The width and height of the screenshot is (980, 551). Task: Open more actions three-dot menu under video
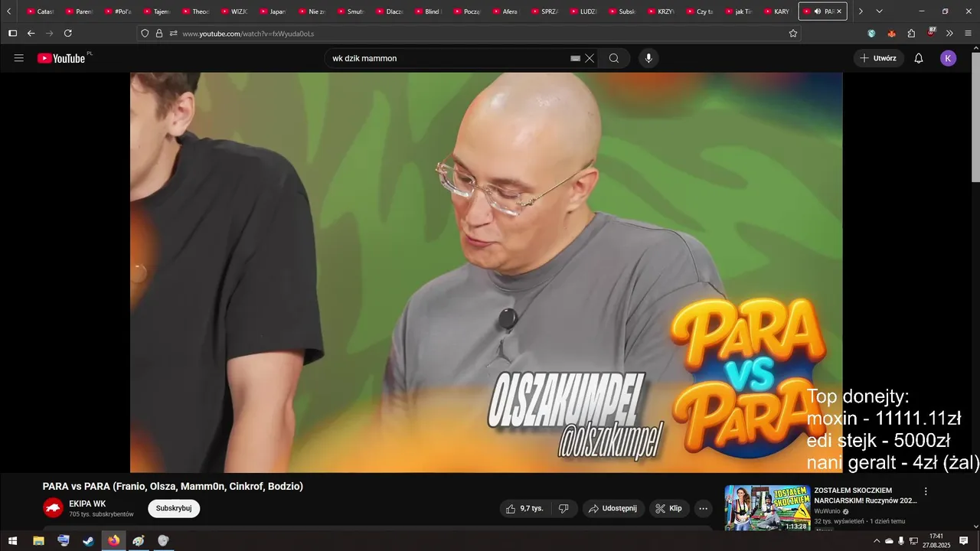tap(704, 508)
